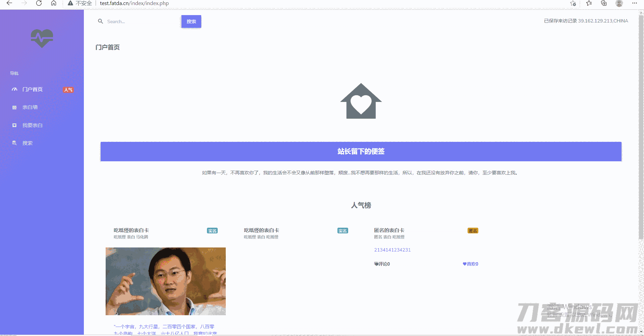
Task: Click 喜欢0 heart on anonymous card
Action: click(x=470, y=264)
